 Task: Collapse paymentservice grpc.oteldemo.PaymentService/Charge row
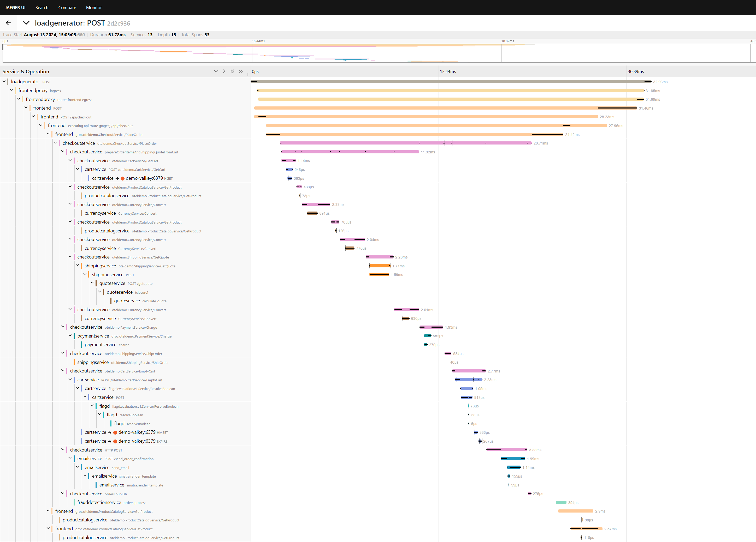click(x=70, y=335)
